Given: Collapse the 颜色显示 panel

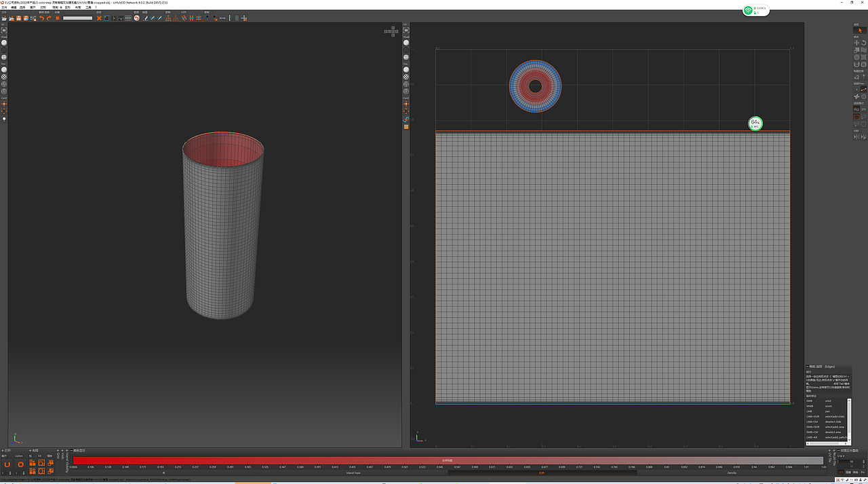Looking at the screenshot, I should pos(72,451).
